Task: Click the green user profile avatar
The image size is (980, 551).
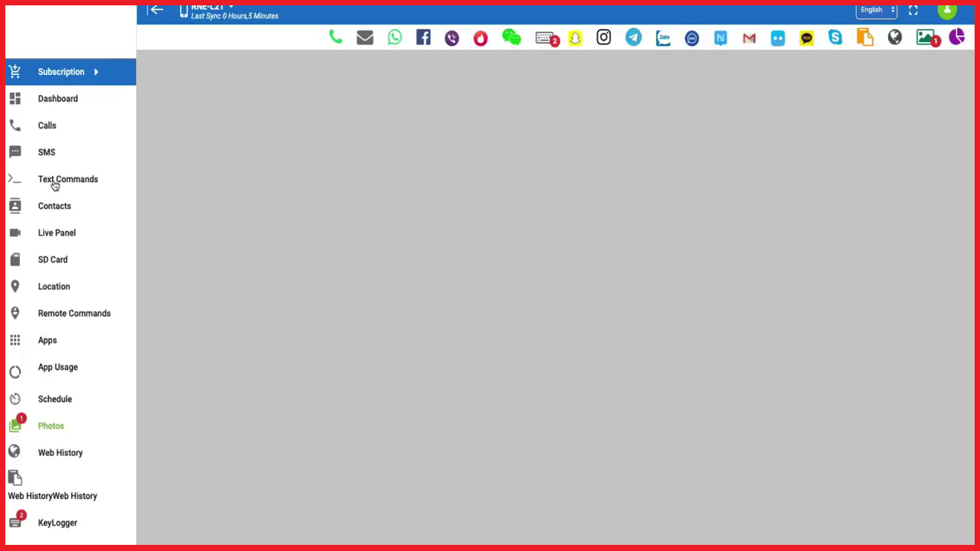Action: coord(946,10)
